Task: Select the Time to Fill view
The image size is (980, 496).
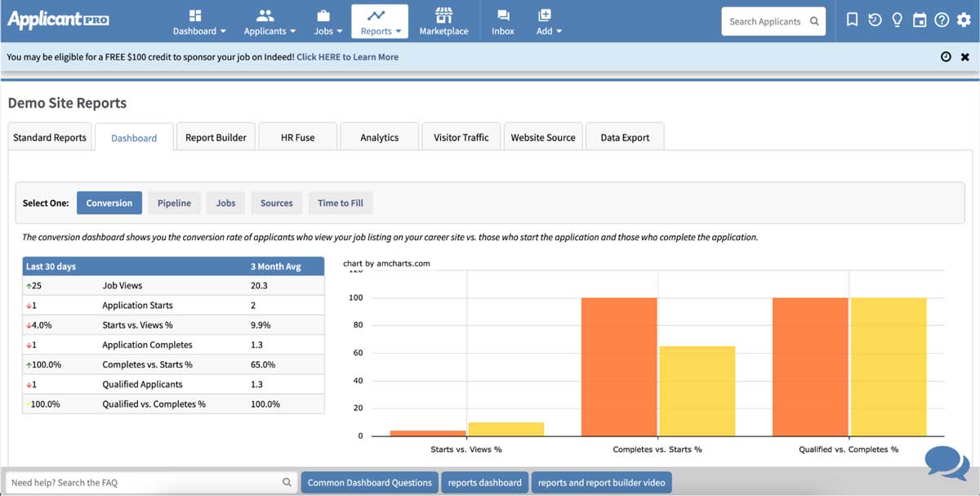Action: 341,203
